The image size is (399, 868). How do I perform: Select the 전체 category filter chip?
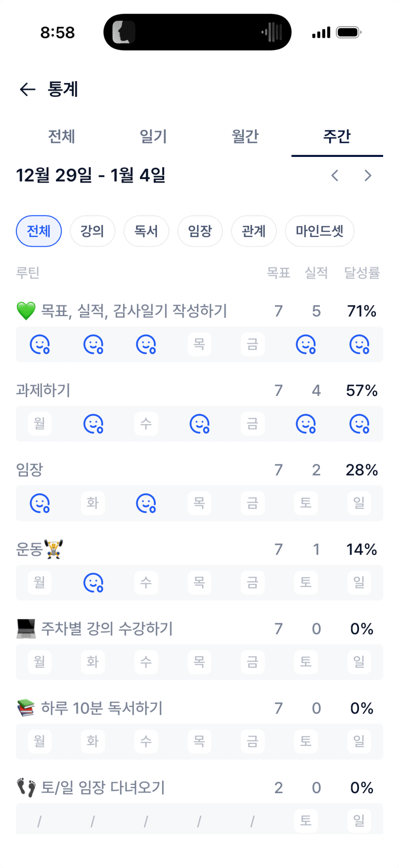pyautogui.click(x=39, y=231)
